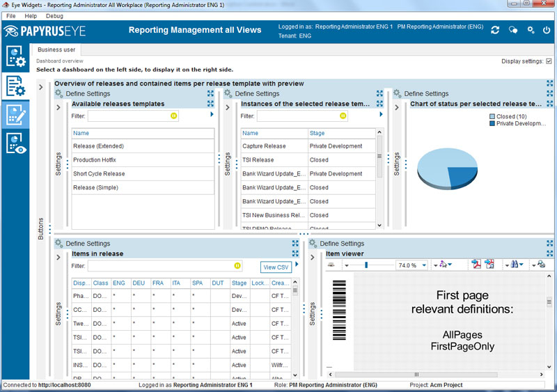This screenshot has width=557, height=392.
Task: Select the Capture Release instance row
Action: 308,146
